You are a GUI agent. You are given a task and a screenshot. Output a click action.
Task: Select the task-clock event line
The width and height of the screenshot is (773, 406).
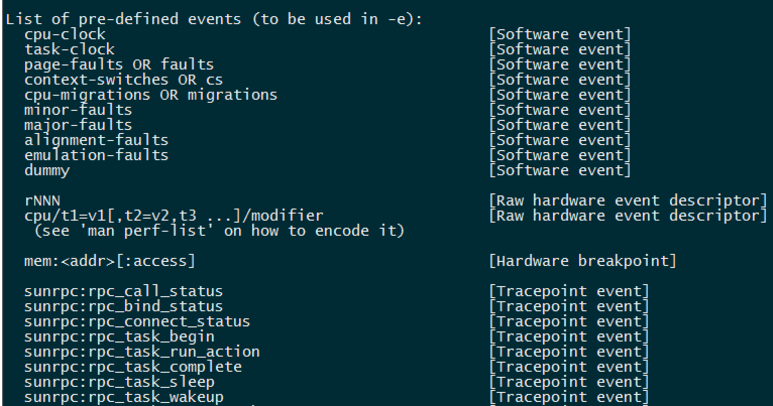[70, 49]
